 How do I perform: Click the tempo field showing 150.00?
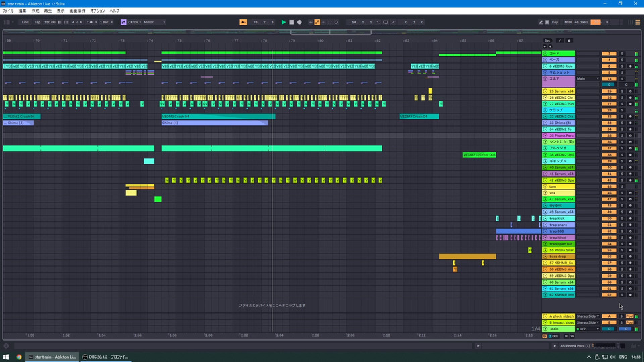(50, 22)
